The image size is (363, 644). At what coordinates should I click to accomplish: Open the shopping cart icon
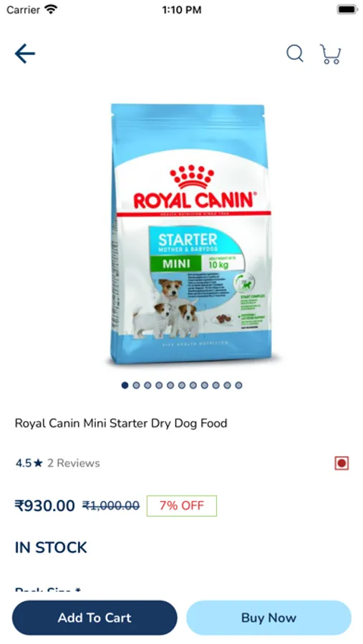331,54
